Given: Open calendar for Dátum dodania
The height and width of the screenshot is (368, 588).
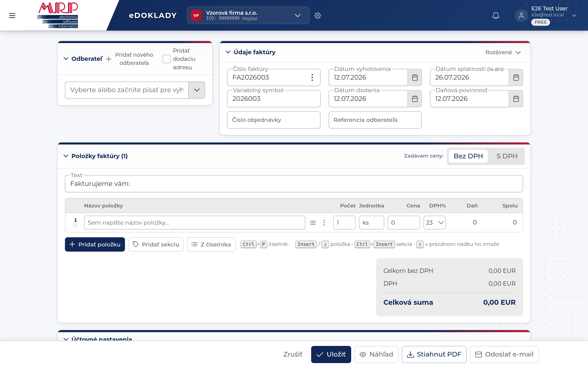Looking at the screenshot, I should pyautogui.click(x=415, y=99).
